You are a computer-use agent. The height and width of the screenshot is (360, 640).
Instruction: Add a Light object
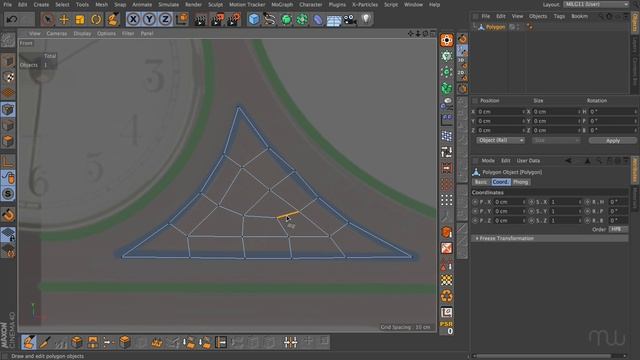coord(366,19)
